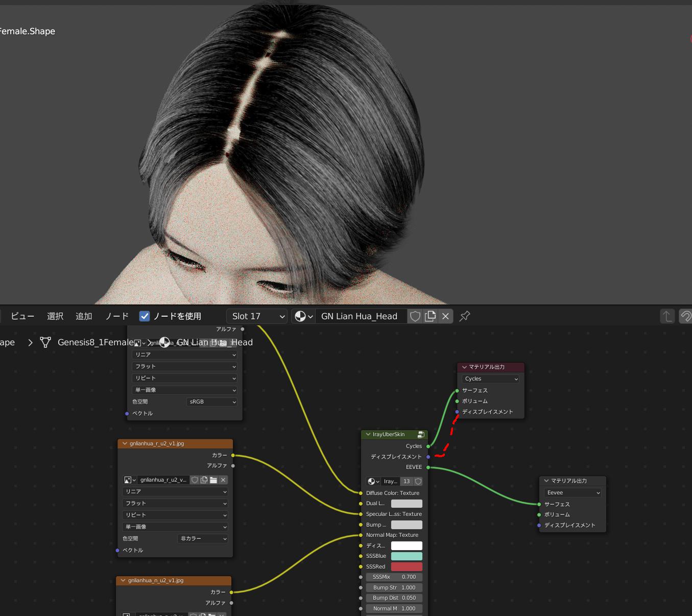Image resolution: width=692 pixels, height=616 pixels.
Task: Enable fake user on the image texture
Action: tap(195, 480)
